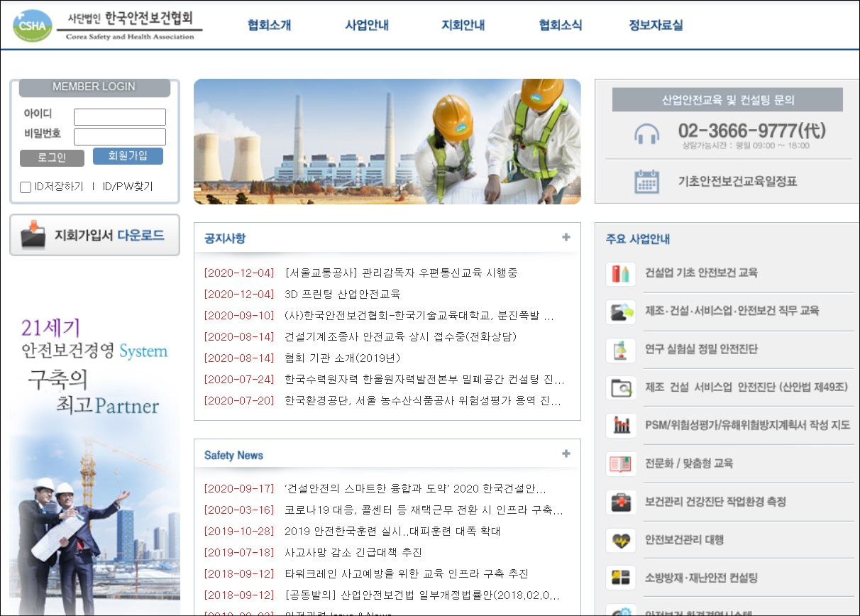Click phone number 02-3666-9777
Screen dimensions: 860x616
point(752,131)
